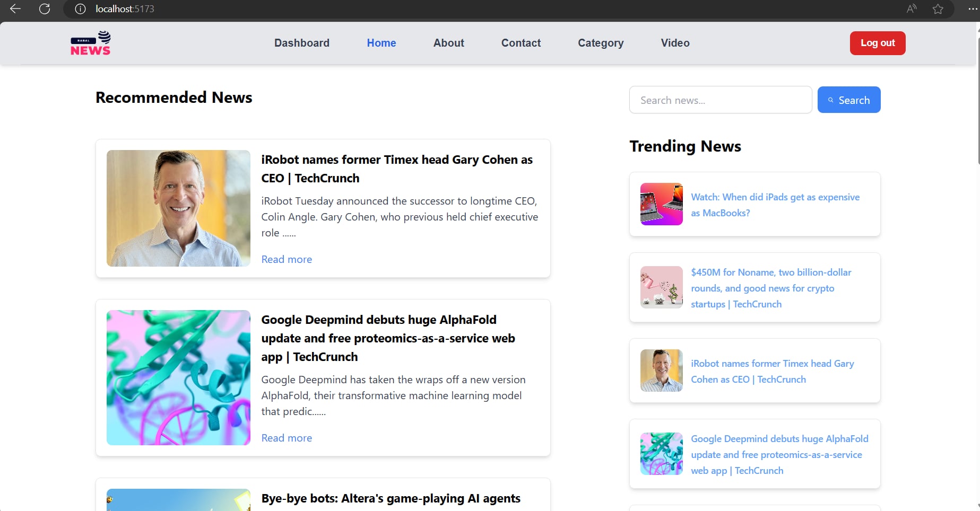The image size is (980, 511).
Task: Click the browser back arrow
Action: tap(15, 8)
